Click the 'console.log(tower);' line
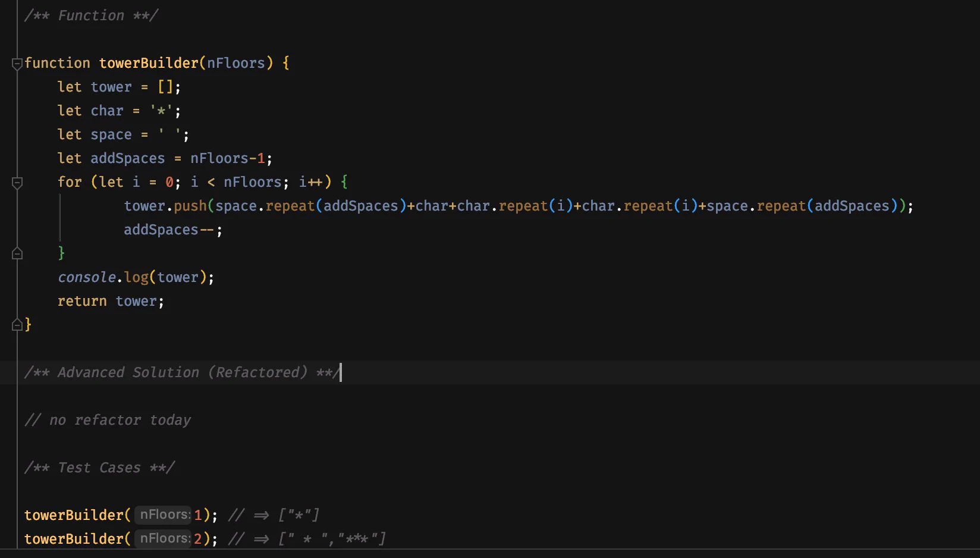Viewport: 980px width, 558px height. [x=136, y=277]
